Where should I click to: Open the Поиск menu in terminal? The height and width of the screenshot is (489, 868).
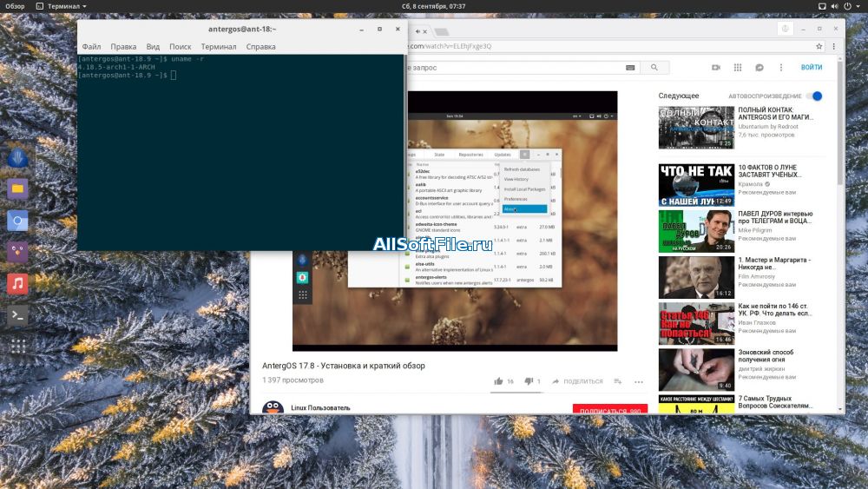[x=180, y=47]
